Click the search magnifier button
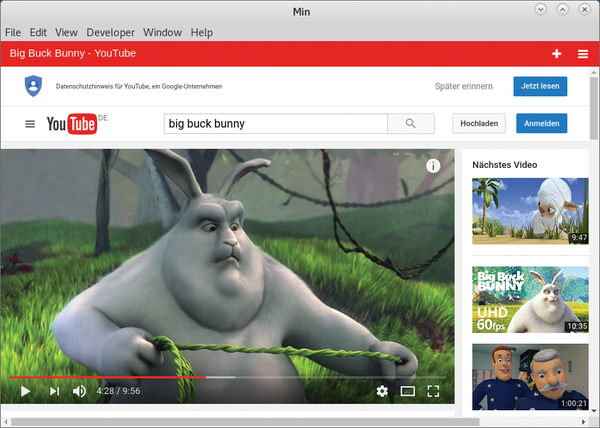The width and height of the screenshot is (600, 428). pos(411,124)
